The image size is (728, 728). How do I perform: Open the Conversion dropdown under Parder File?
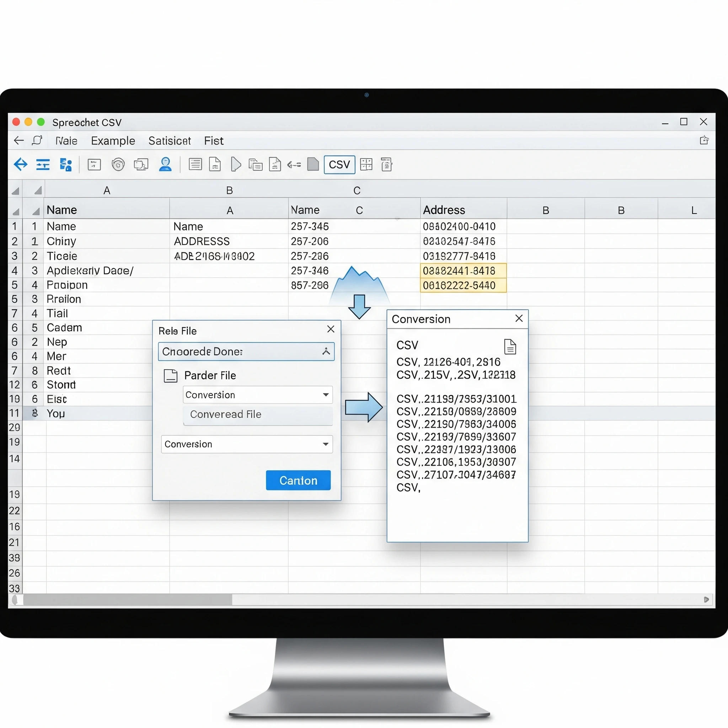(x=326, y=395)
